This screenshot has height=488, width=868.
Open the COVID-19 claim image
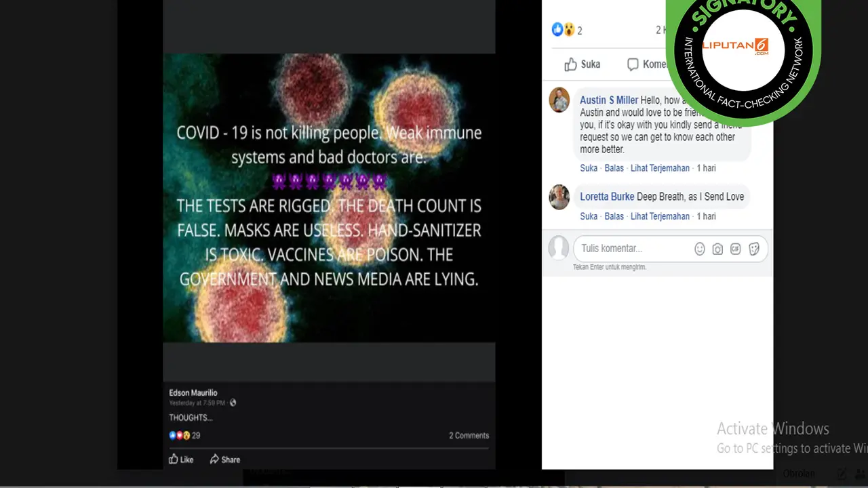pyautogui.click(x=329, y=198)
